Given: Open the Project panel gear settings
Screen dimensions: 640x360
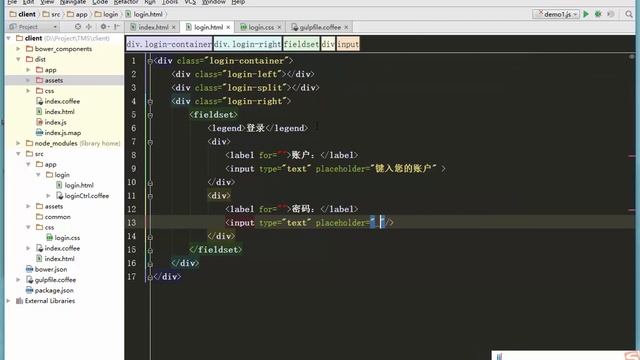Looking at the screenshot, I should pyautogui.click(x=104, y=27).
